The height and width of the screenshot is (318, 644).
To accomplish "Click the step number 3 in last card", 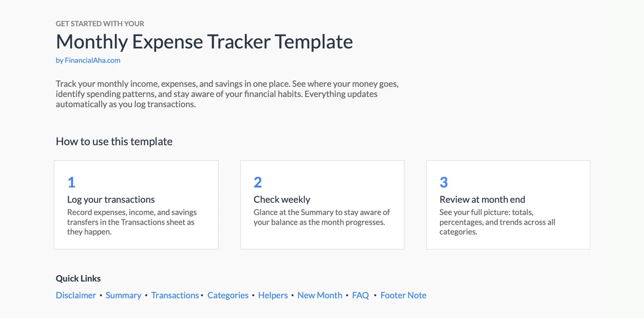I will pos(444,182).
